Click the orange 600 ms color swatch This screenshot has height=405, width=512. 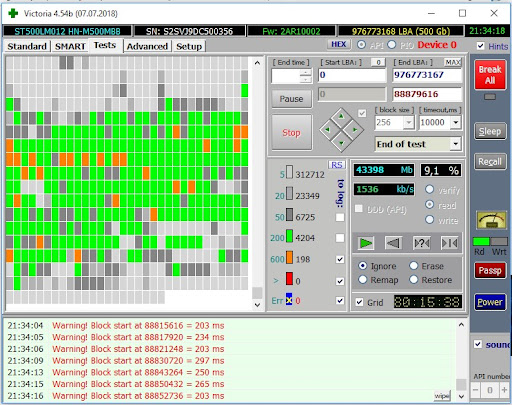pos(289,258)
